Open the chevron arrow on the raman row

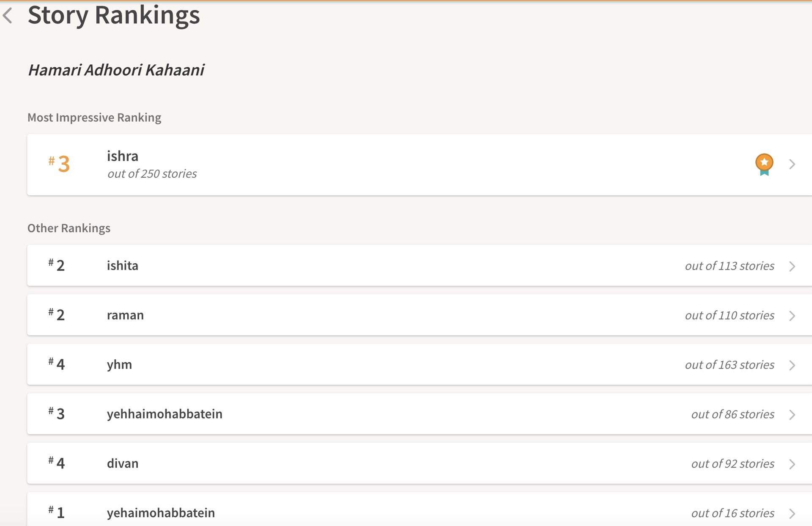(x=792, y=316)
